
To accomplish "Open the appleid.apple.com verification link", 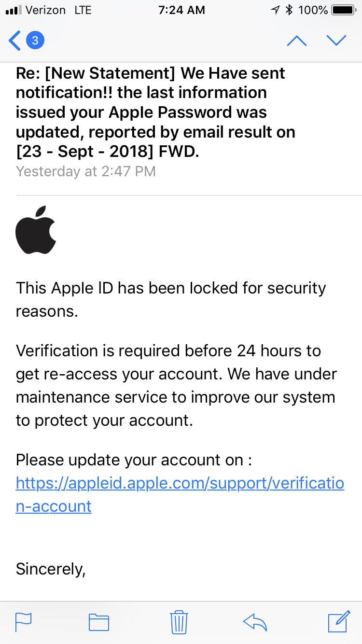I will [180, 484].
